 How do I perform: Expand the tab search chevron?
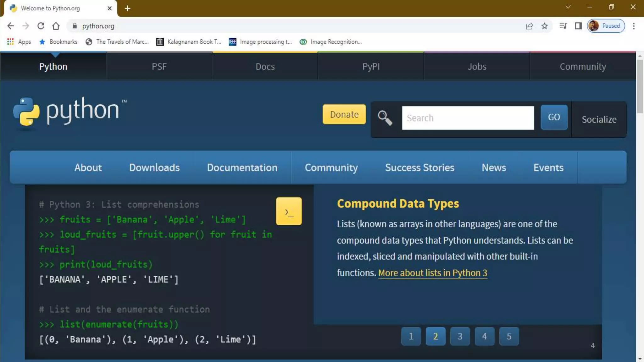[568, 7]
